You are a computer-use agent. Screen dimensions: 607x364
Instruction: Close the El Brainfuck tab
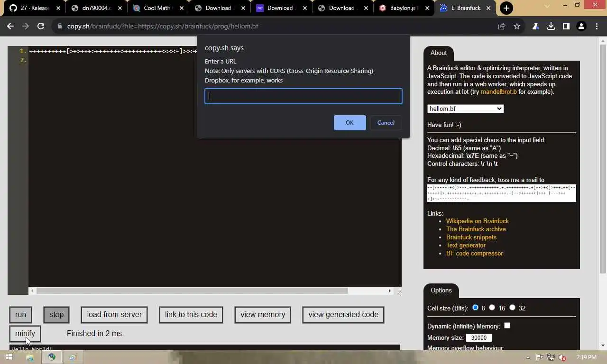pos(488,8)
